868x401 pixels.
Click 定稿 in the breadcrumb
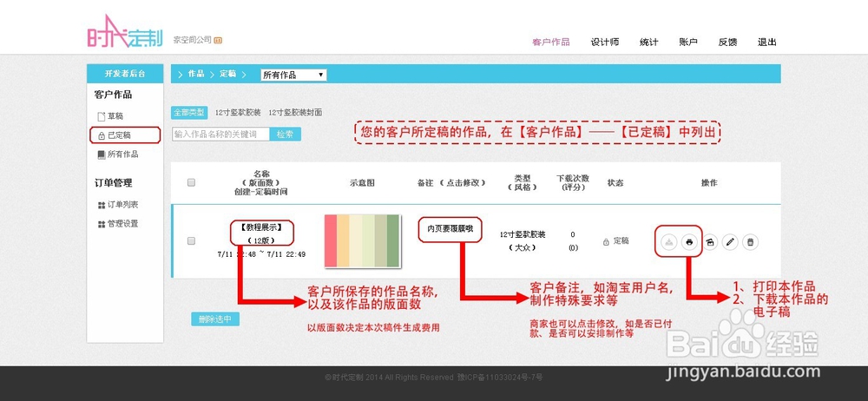(x=228, y=74)
